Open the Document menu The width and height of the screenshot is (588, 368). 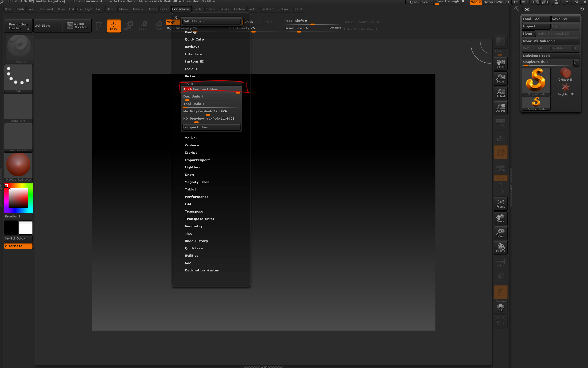click(46, 9)
